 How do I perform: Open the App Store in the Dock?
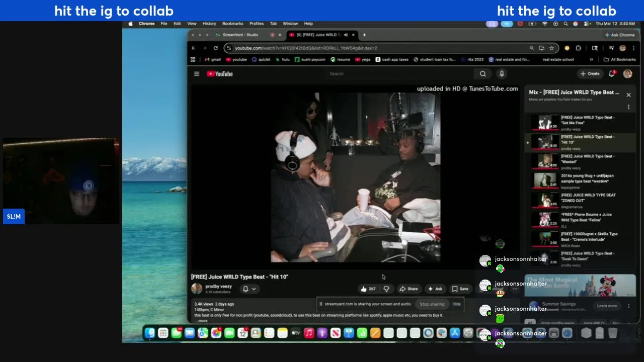tap(455, 333)
